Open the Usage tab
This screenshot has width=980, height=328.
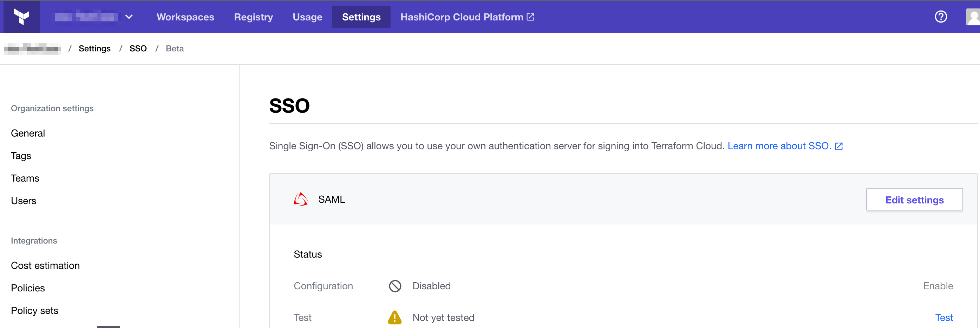click(307, 17)
